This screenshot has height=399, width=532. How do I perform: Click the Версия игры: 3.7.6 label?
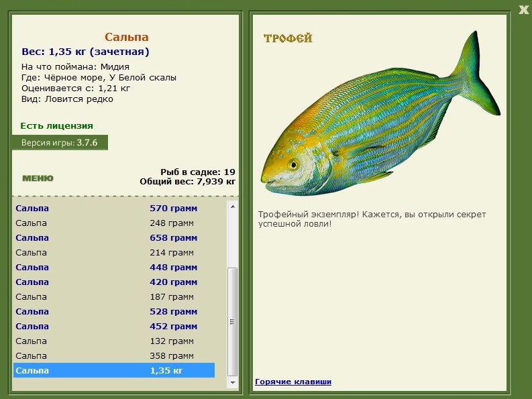[60, 142]
